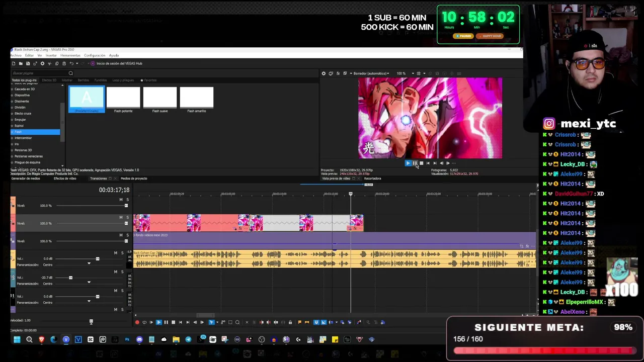This screenshot has height=362, width=644.
Task: Click the lock icon in timeline toolbar
Action: pyautogui.click(x=290, y=322)
